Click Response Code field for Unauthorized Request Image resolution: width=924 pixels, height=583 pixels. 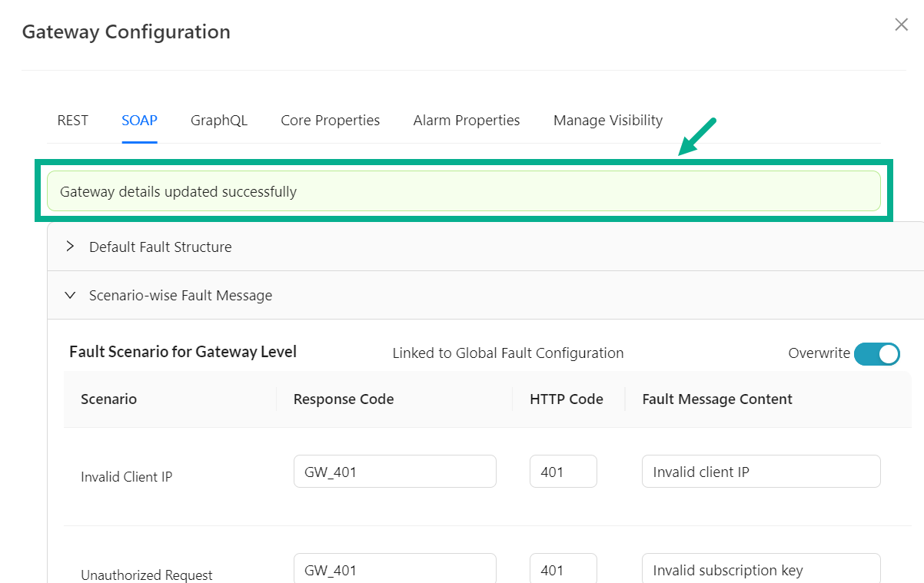click(394, 569)
